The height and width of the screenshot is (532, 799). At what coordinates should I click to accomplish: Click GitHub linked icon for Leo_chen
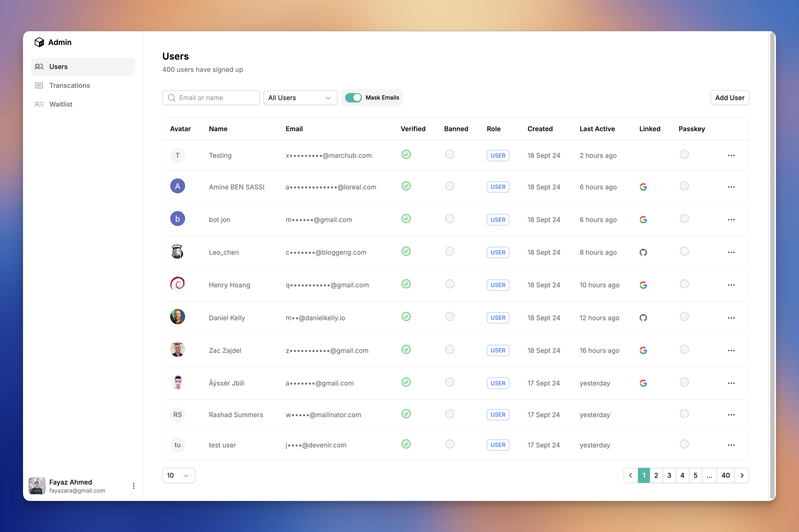coord(643,253)
